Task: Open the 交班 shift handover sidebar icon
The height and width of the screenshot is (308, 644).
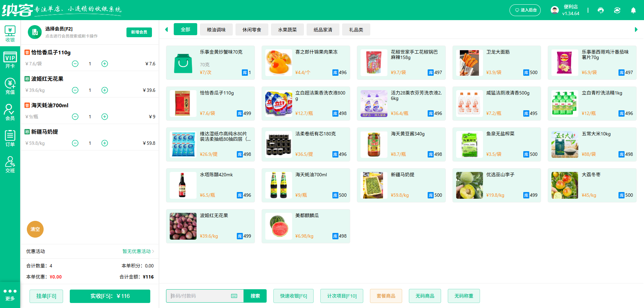Action: (x=10, y=165)
